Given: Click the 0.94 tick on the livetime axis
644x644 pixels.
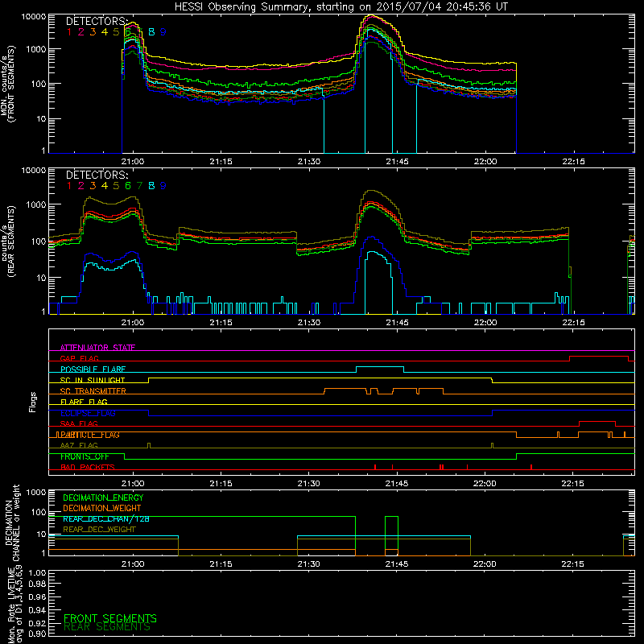Looking at the screenshot, I should point(37,610).
